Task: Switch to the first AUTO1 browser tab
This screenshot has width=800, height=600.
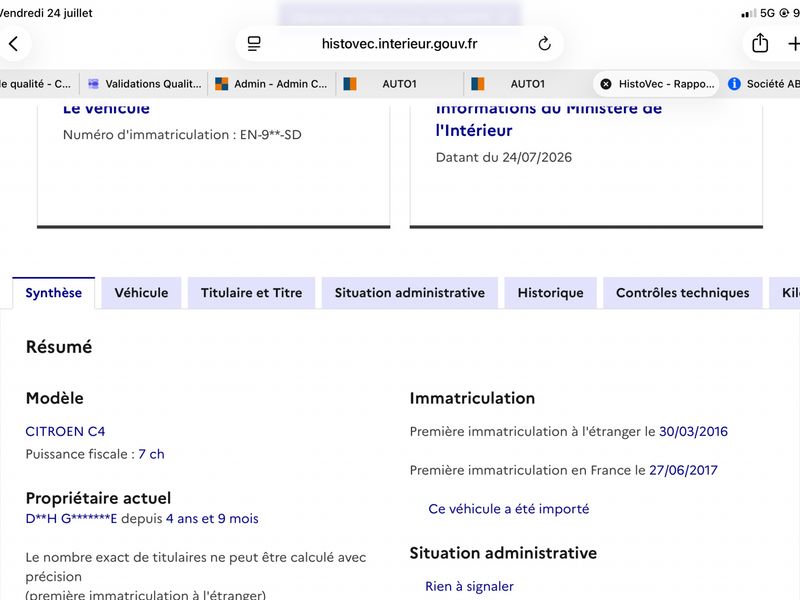Action: coord(400,84)
